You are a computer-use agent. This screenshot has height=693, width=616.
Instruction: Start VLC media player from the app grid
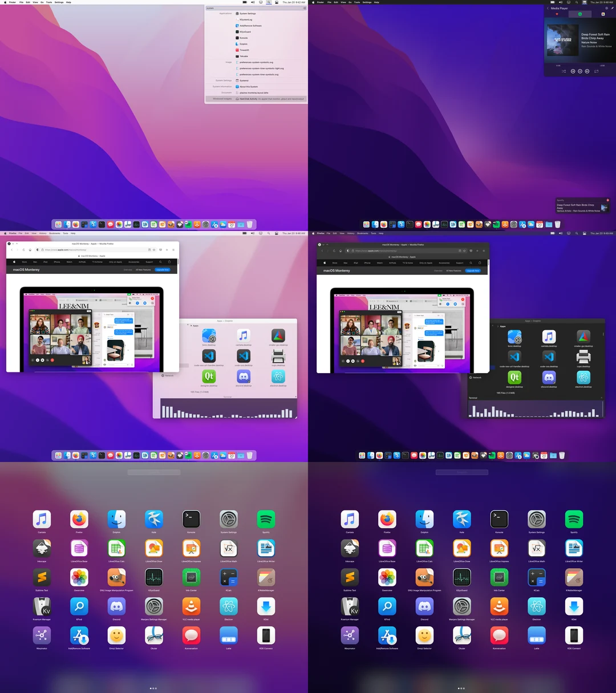tap(191, 606)
